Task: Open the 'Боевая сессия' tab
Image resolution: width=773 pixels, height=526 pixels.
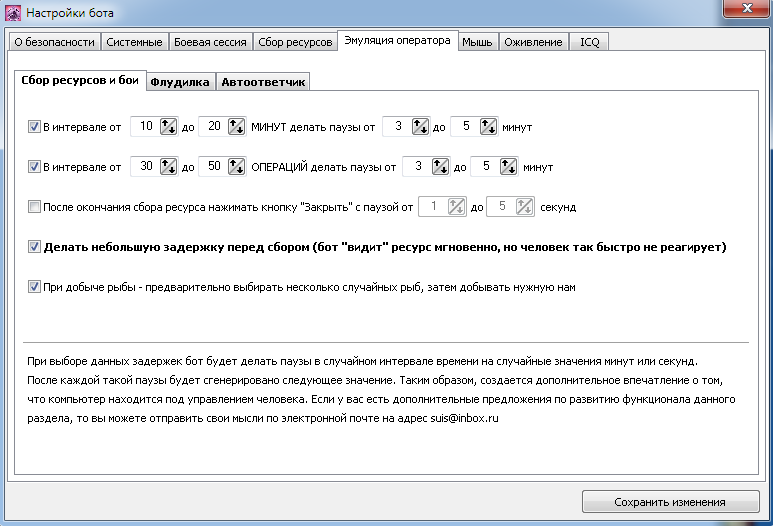Action: coord(211,42)
